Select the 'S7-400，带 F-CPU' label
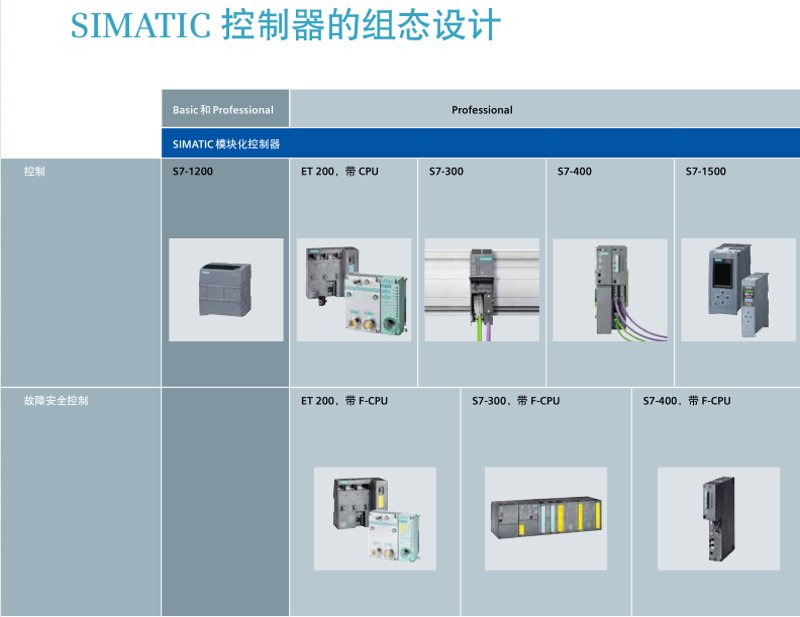The width and height of the screenshot is (800, 617). (687, 401)
